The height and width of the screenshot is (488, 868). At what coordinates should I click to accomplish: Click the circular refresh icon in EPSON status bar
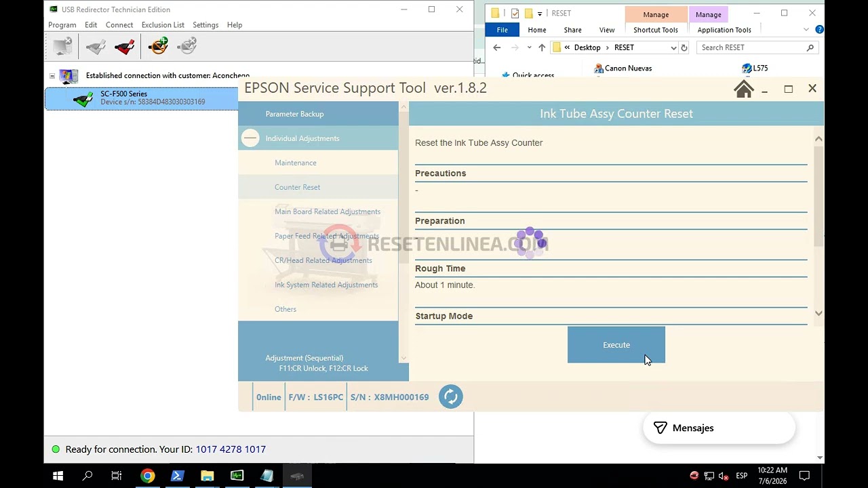click(450, 397)
